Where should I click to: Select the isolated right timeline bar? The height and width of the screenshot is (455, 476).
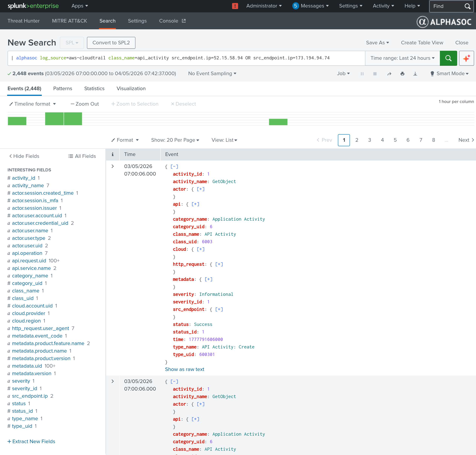[x=278, y=122]
